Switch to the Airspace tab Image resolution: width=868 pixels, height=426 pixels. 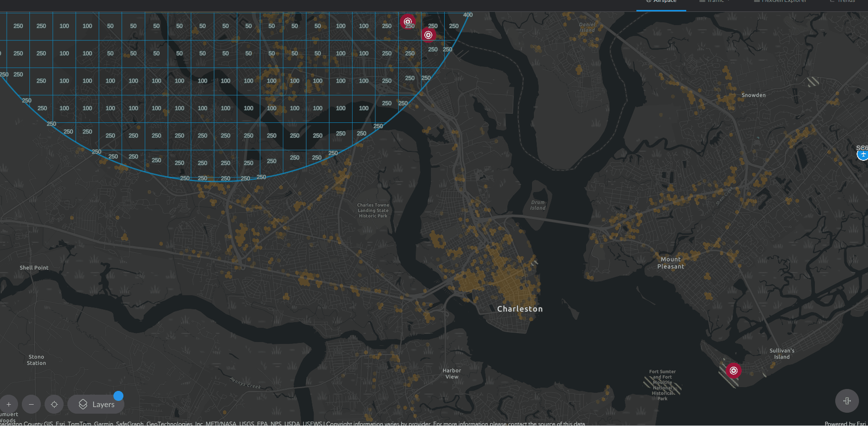(x=664, y=2)
